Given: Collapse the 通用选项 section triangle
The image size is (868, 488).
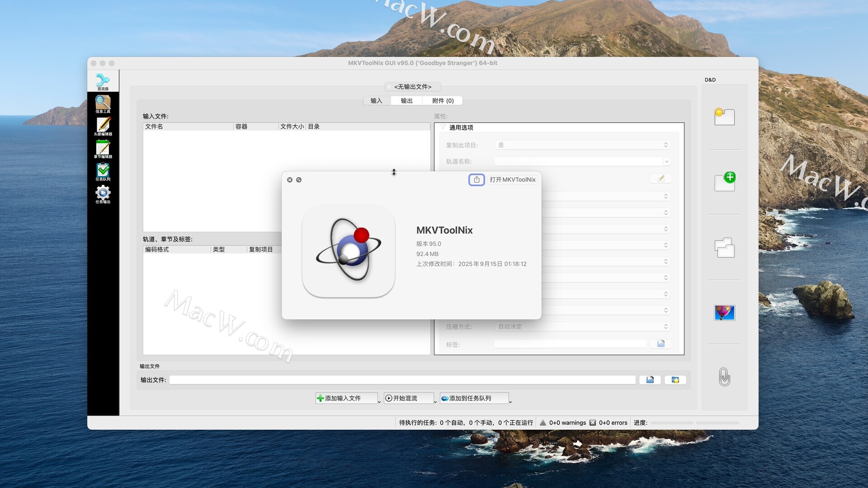Looking at the screenshot, I should pyautogui.click(x=443, y=127).
